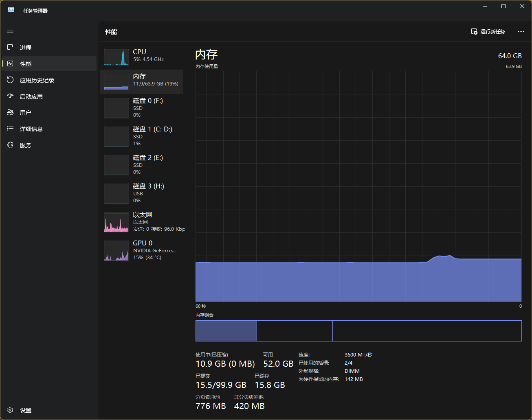Select 磁盘 3 (H:) USB resource
The height and width of the screenshot is (420, 532).
[x=142, y=193]
